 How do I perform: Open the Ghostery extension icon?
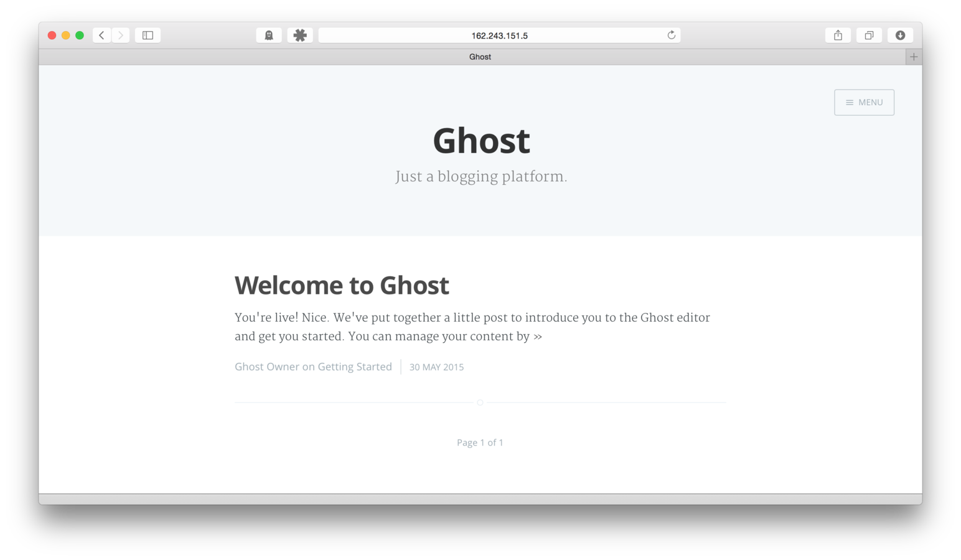[269, 35]
